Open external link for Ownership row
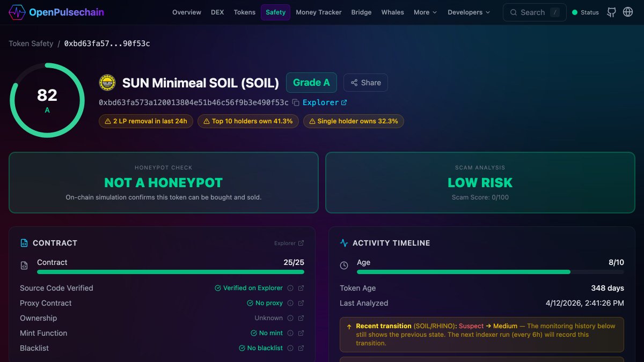Screen dimensions: 644x362 click(301, 318)
